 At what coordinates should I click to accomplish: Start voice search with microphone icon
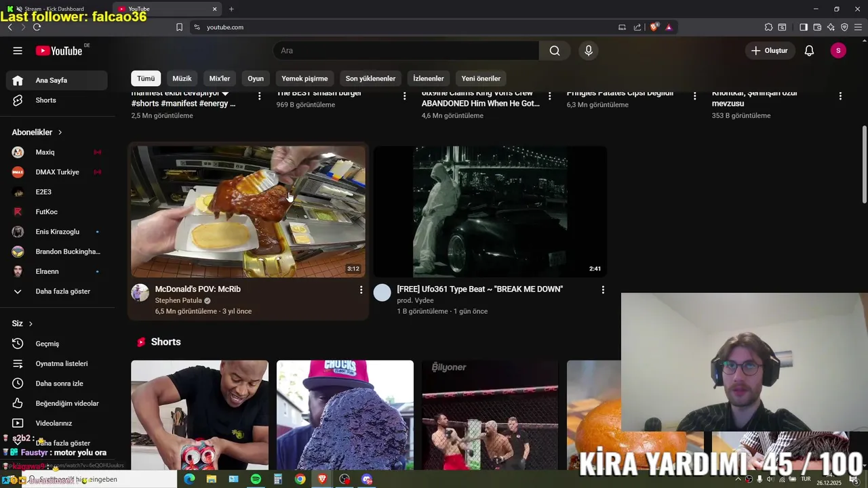click(x=589, y=51)
